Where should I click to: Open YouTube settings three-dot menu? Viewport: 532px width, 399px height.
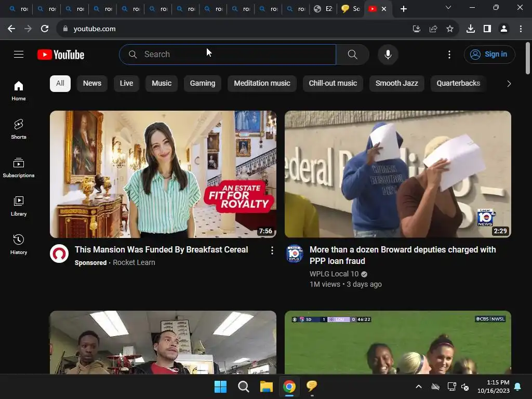449,54
